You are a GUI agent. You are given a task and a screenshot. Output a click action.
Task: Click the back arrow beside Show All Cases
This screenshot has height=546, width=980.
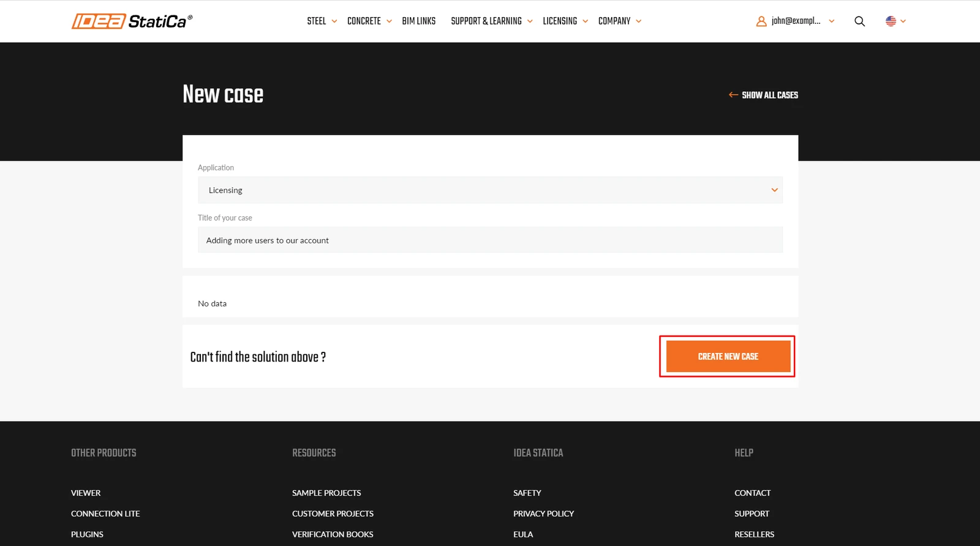[733, 95]
